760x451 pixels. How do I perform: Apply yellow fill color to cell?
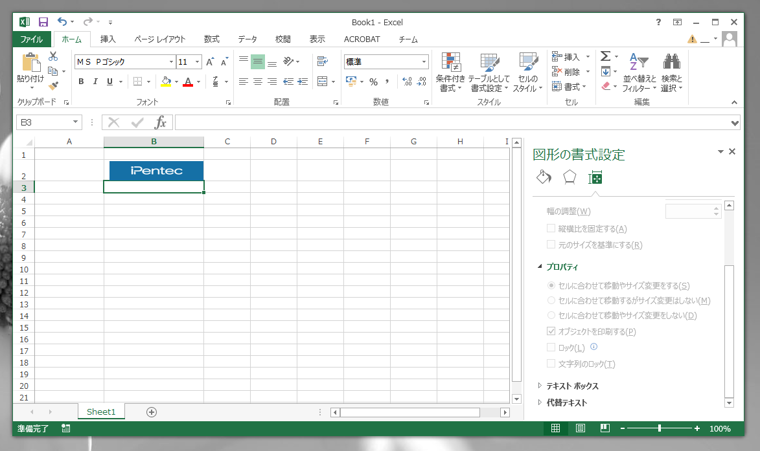(166, 81)
